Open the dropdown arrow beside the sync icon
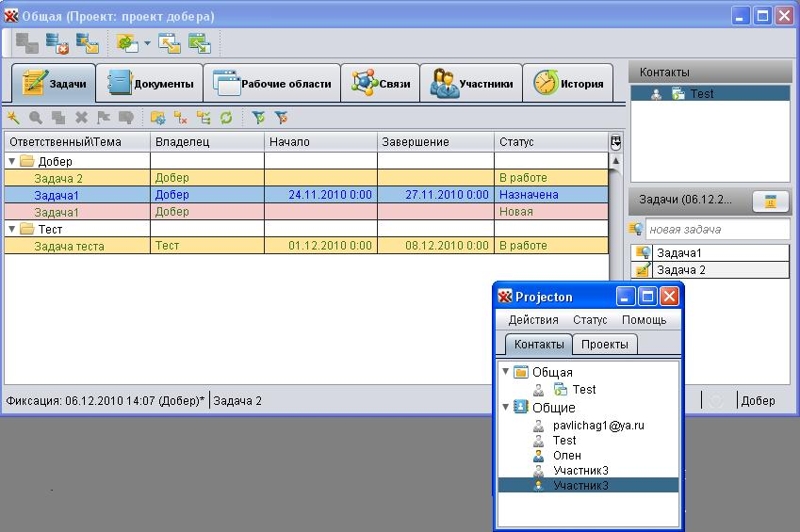Image resolution: width=800 pixels, height=532 pixels. pyautogui.click(x=147, y=43)
